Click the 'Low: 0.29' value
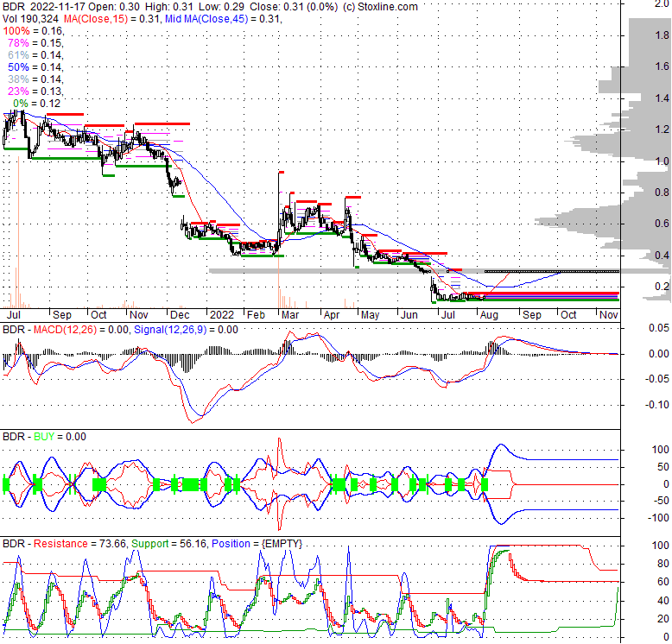This screenshot has height=644, width=672. (221, 7)
